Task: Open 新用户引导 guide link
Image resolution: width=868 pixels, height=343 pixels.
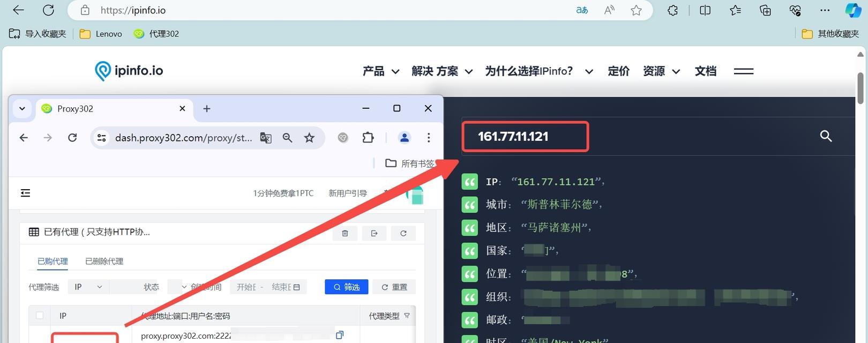Action: (348, 193)
